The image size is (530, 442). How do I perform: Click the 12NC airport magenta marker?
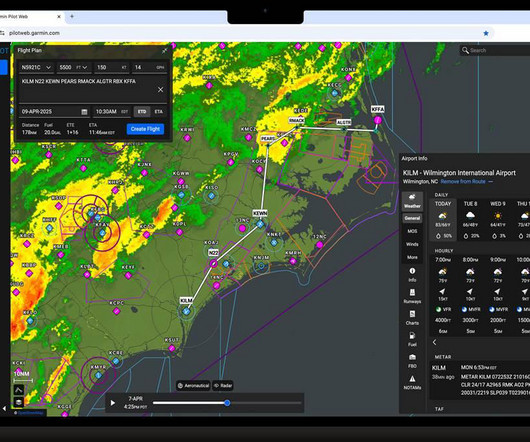point(320,245)
